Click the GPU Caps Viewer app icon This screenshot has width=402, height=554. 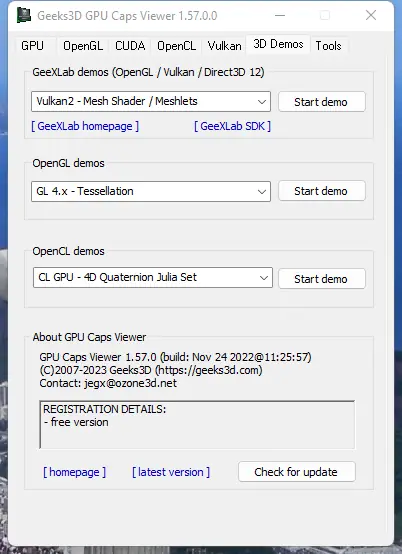tap(24, 16)
